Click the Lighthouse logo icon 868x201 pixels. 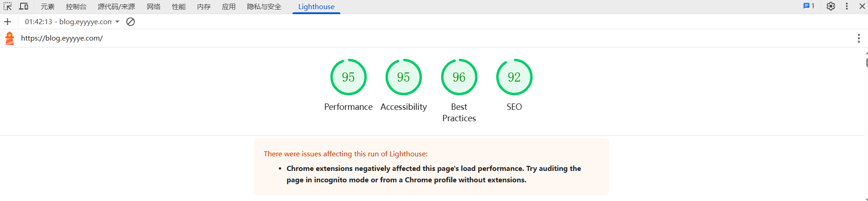tap(10, 38)
